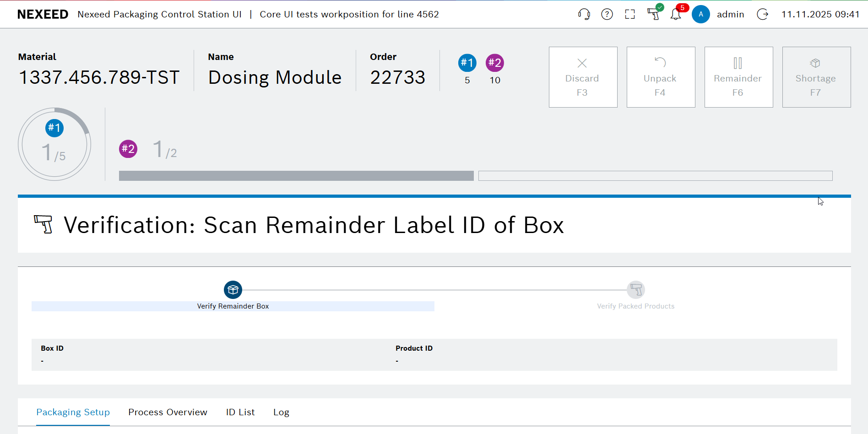Image resolution: width=868 pixels, height=434 pixels.
Task: Click the blue #1 packaging level badge in header
Action: pos(467,63)
